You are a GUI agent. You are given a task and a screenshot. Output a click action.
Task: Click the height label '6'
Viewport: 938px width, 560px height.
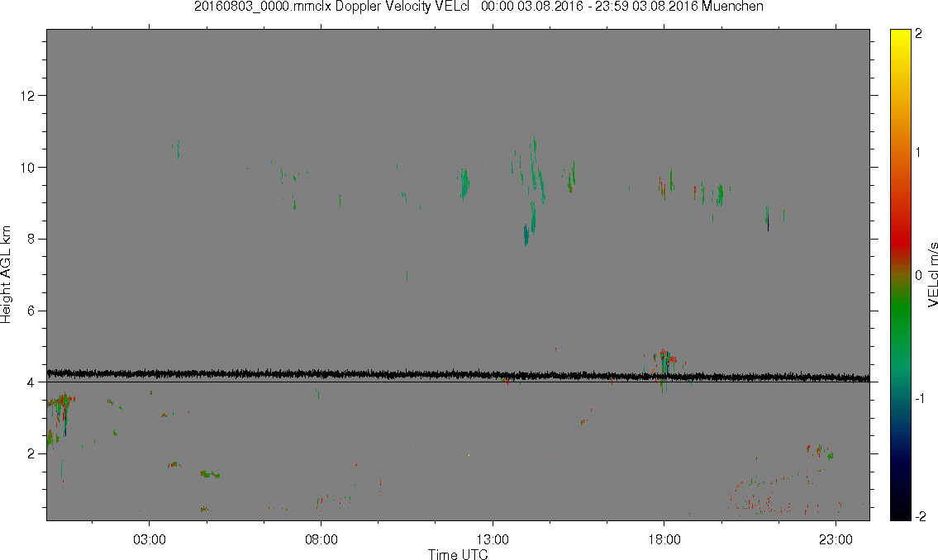[31, 311]
